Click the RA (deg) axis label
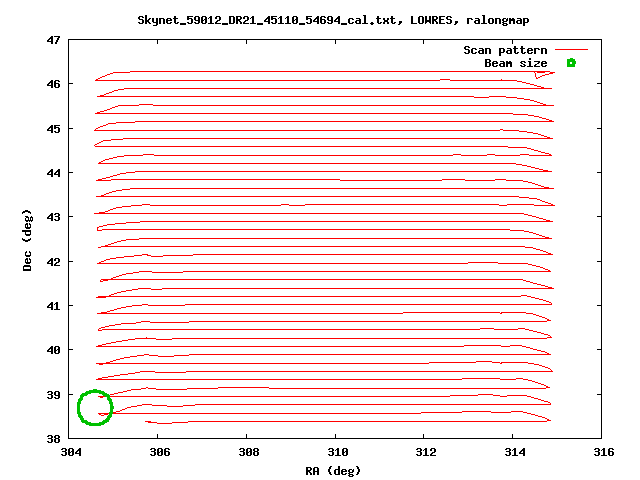Screen dimensions: 640x480 333,471
